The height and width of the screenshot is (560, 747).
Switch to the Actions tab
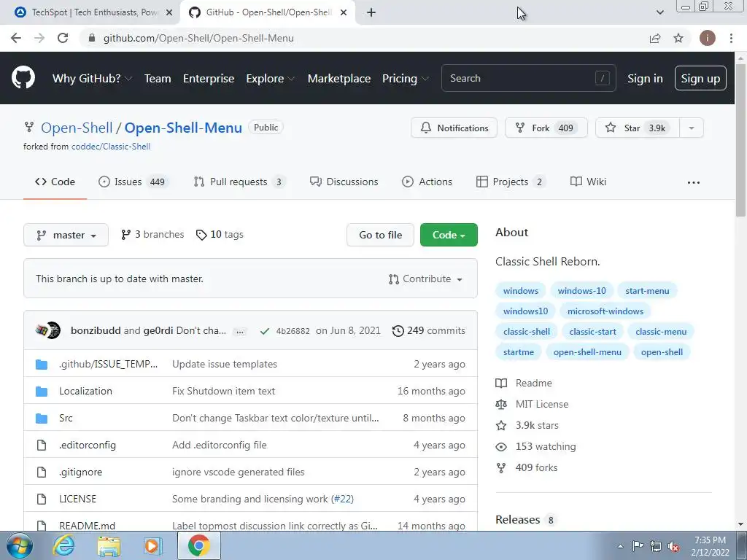coord(427,182)
